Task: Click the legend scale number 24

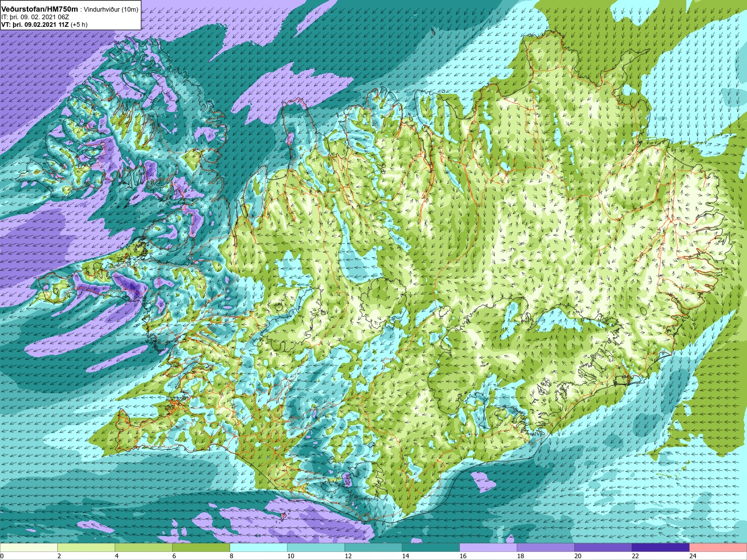Action: (692, 556)
